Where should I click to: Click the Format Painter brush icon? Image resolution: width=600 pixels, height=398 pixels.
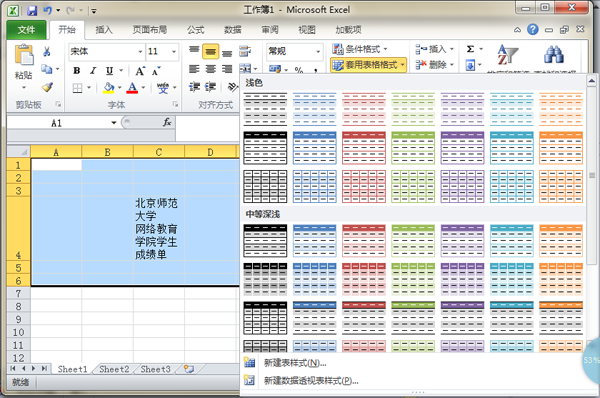pos(47,88)
